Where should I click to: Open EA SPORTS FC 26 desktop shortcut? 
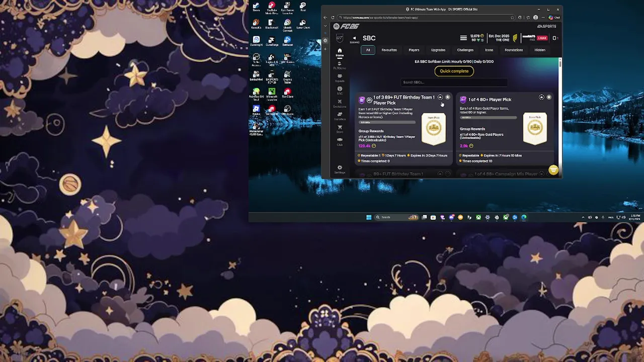[272, 76]
